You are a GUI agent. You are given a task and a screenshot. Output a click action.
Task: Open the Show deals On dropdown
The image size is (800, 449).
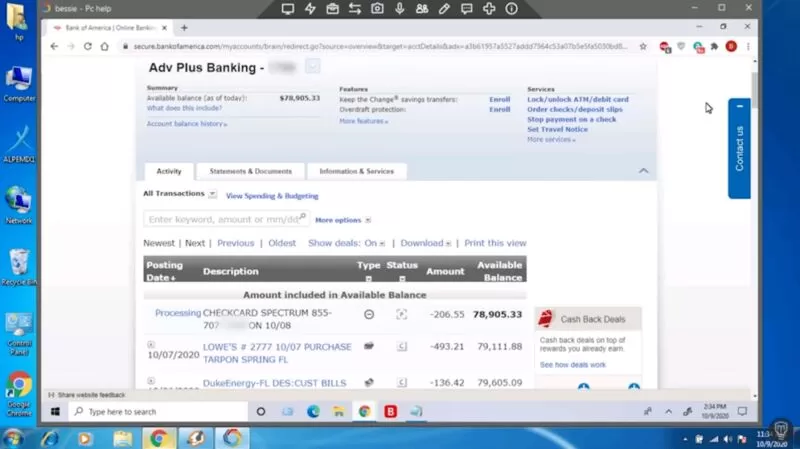382,244
